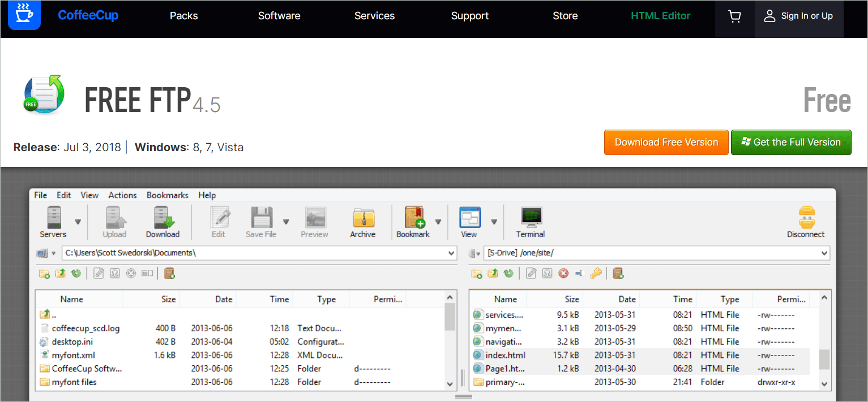
Task: Open the File menu
Action: 41,195
